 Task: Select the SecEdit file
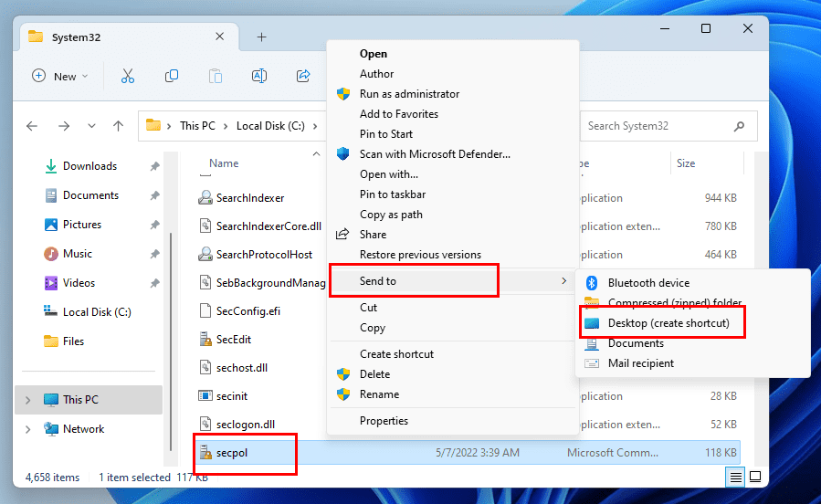(234, 340)
